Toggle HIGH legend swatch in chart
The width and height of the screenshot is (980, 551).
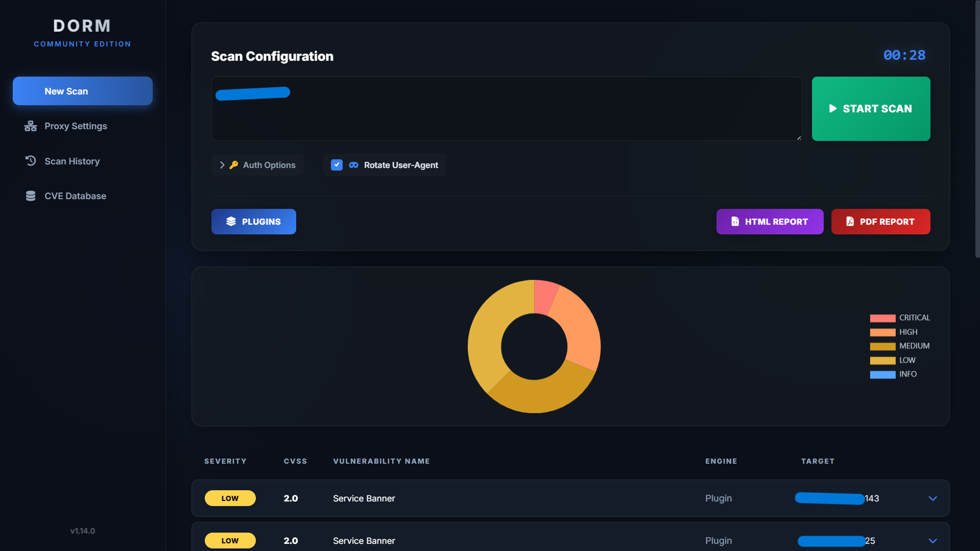coord(882,332)
